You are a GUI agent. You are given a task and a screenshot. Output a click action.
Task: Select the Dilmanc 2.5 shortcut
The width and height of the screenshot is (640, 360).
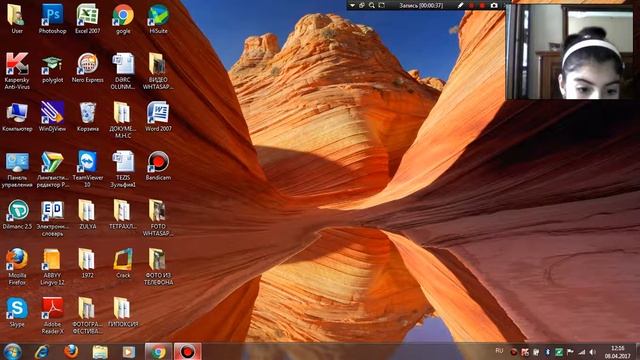(x=17, y=215)
